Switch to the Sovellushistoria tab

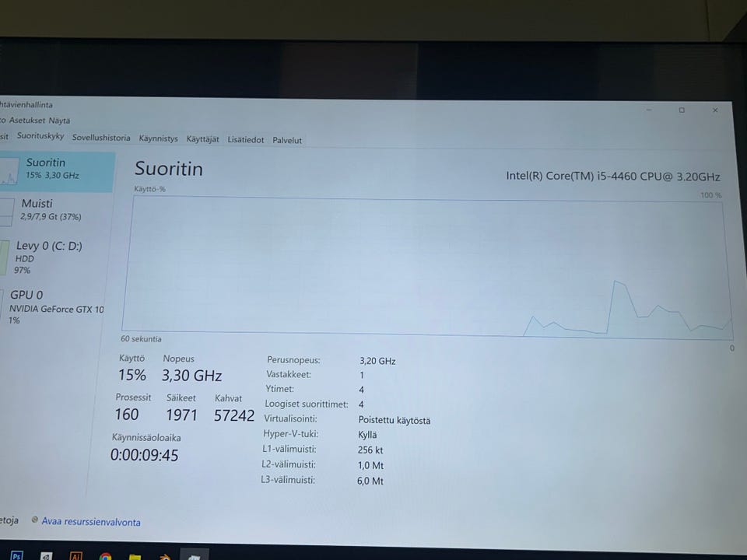point(101,138)
